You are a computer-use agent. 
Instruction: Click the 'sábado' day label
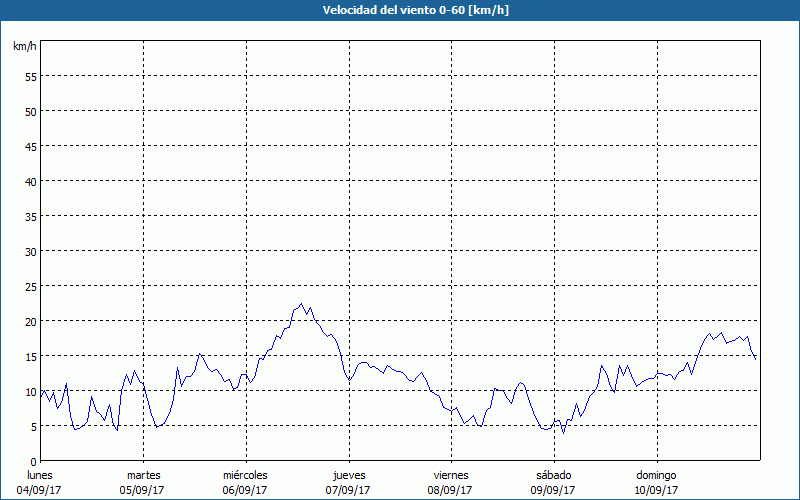[553, 474]
